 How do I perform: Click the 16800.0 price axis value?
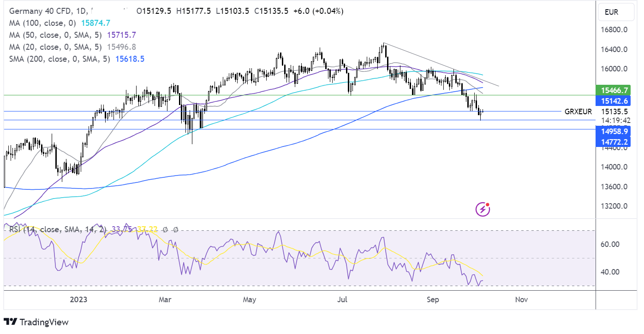[x=614, y=30]
